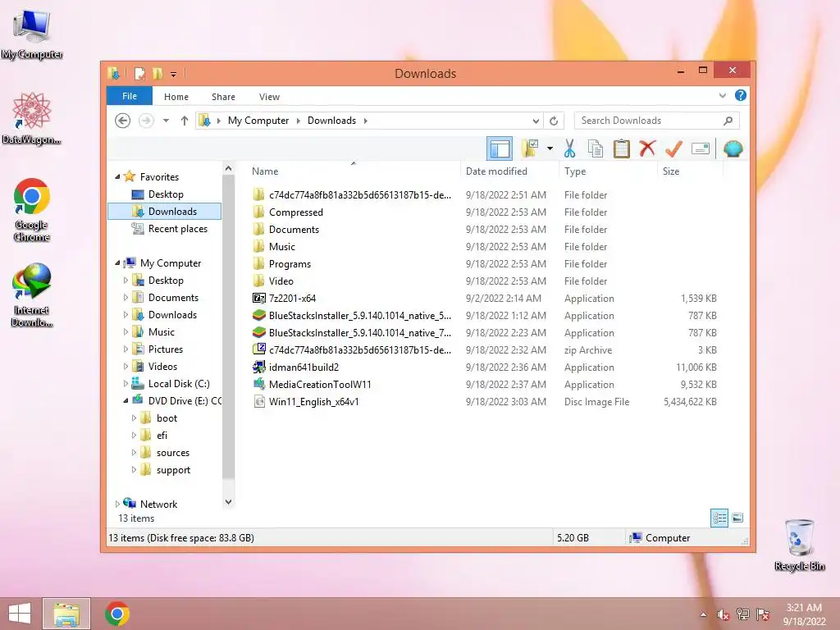Open Quick Access Toolbar customize dropdown
This screenshot has height=630, width=840.
pyautogui.click(x=174, y=74)
